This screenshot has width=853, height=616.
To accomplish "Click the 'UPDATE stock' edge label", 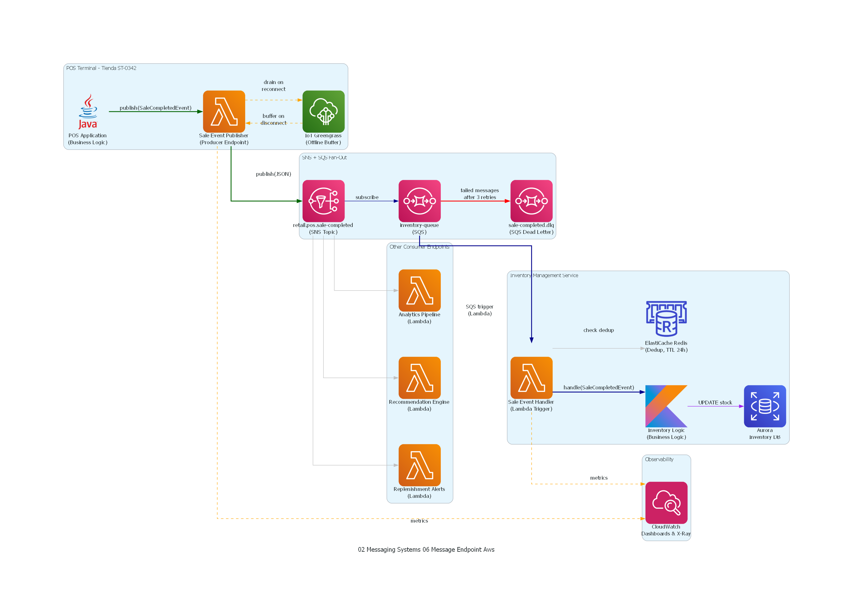I will [x=715, y=403].
